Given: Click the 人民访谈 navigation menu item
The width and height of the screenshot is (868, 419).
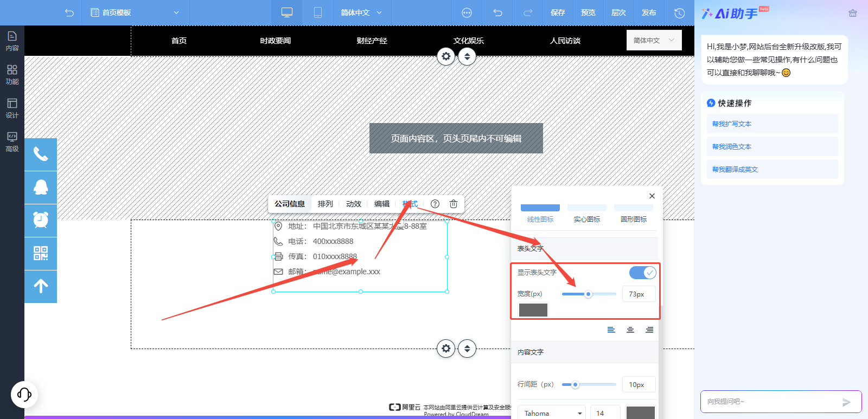Looking at the screenshot, I should (x=565, y=41).
